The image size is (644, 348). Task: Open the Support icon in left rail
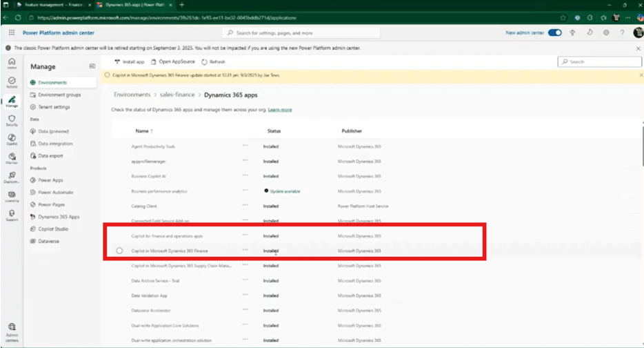(12, 216)
